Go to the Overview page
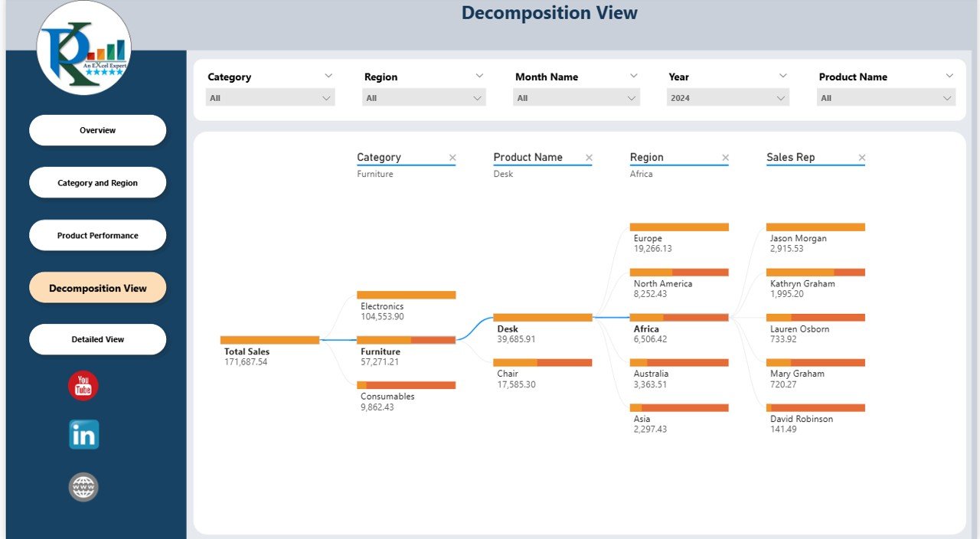The height and width of the screenshot is (539, 980). tap(98, 130)
